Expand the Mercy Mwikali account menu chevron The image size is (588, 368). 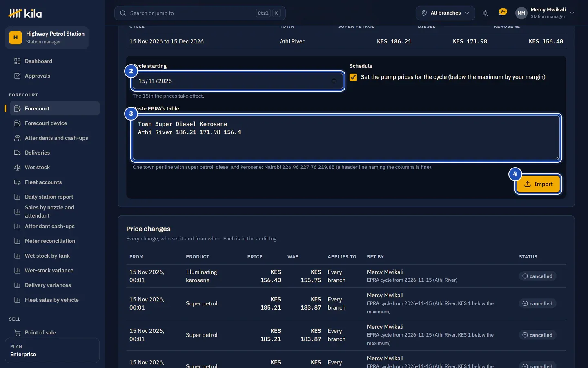point(572,13)
